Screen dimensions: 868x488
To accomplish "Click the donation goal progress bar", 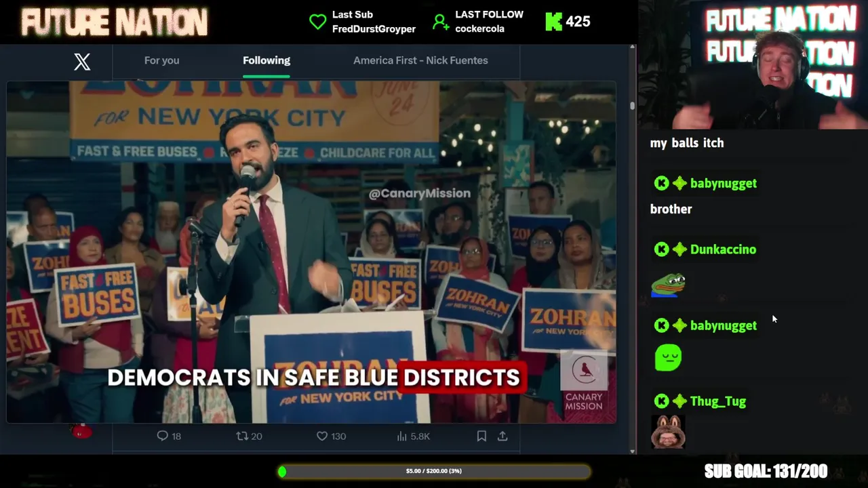I will pyautogui.click(x=434, y=471).
